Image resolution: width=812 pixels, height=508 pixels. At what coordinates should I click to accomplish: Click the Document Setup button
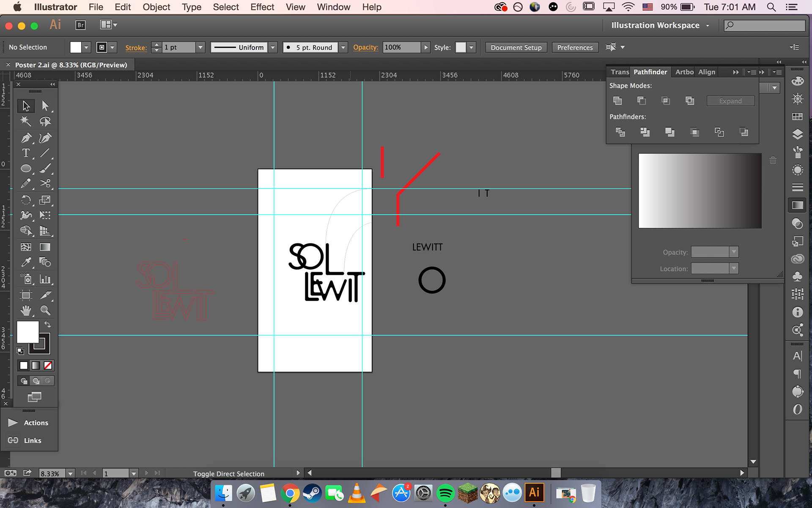(516, 47)
